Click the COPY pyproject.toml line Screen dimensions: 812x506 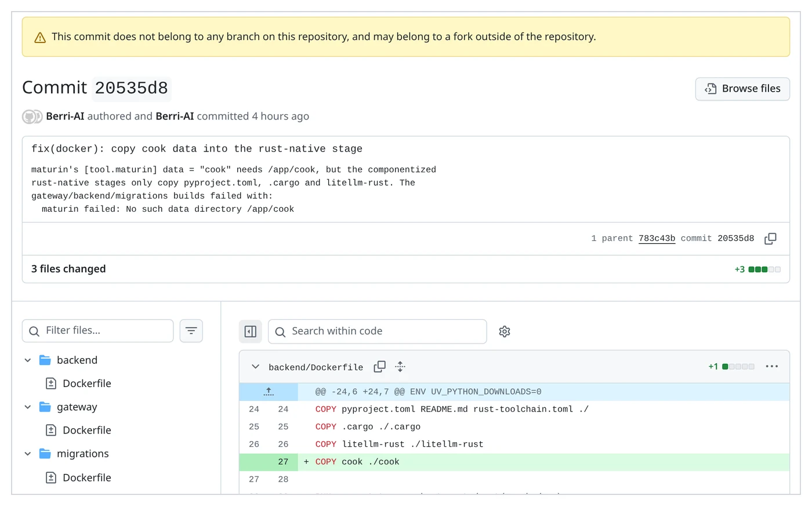tap(452, 409)
